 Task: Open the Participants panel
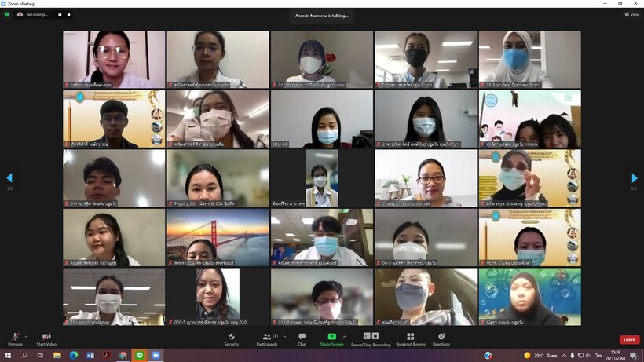pyautogui.click(x=267, y=337)
